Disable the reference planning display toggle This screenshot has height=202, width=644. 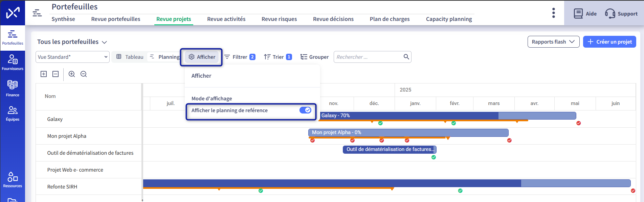(305, 110)
